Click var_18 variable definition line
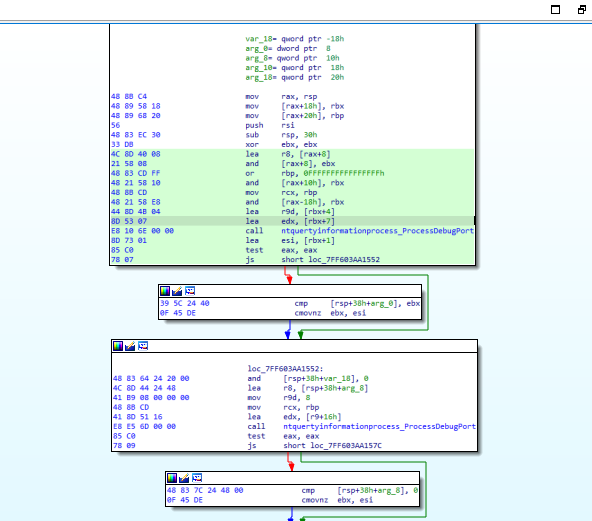The image size is (592, 521). 294,39
